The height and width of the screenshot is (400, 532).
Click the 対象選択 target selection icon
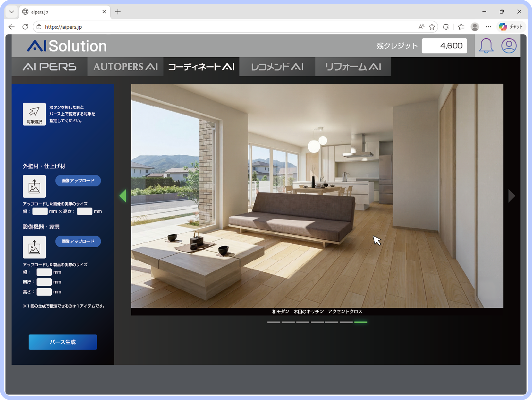point(34,114)
